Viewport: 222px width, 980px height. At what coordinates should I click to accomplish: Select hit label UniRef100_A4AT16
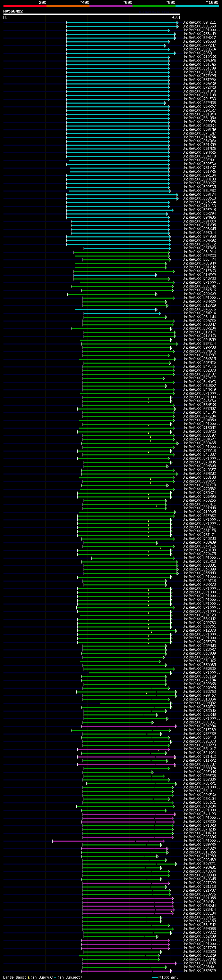click(x=199, y=581)
